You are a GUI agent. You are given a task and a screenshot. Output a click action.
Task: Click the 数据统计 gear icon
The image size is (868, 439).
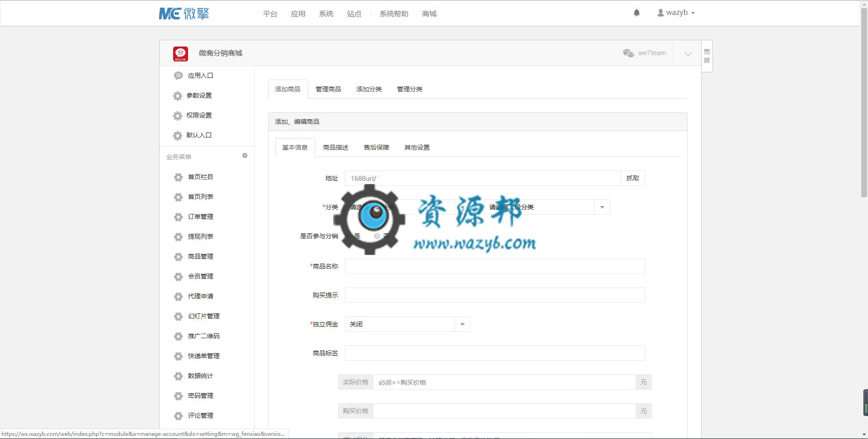click(179, 376)
